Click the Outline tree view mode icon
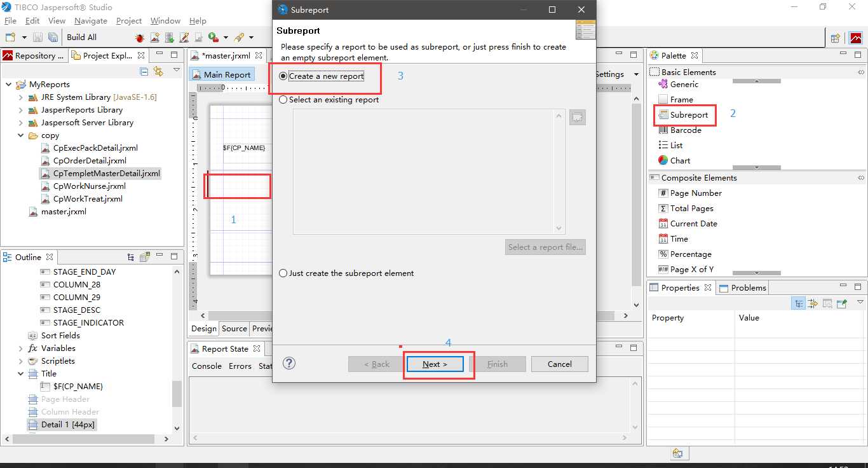The height and width of the screenshot is (468, 868). coord(130,257)
